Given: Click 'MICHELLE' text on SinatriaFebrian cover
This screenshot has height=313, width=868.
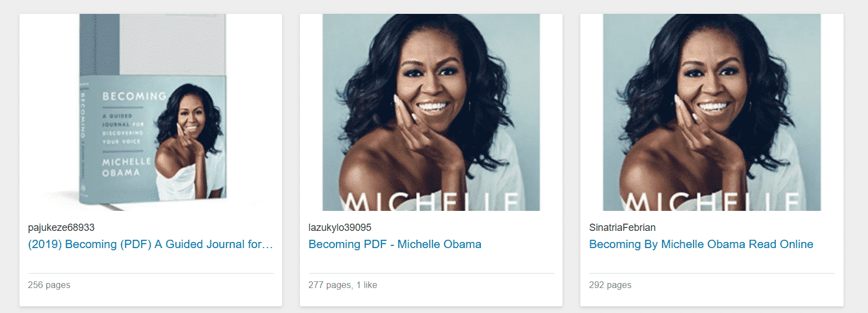Looking at the screenshot, I should point(712,202).
